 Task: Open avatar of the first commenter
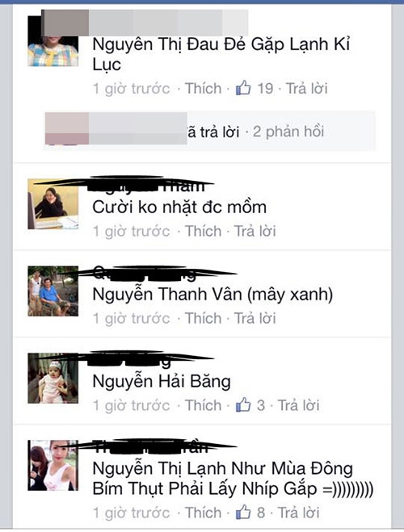[x=53, y=41]
